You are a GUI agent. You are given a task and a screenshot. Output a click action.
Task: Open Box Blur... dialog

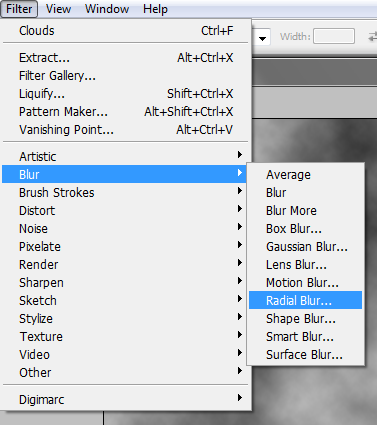coord(305,228)
